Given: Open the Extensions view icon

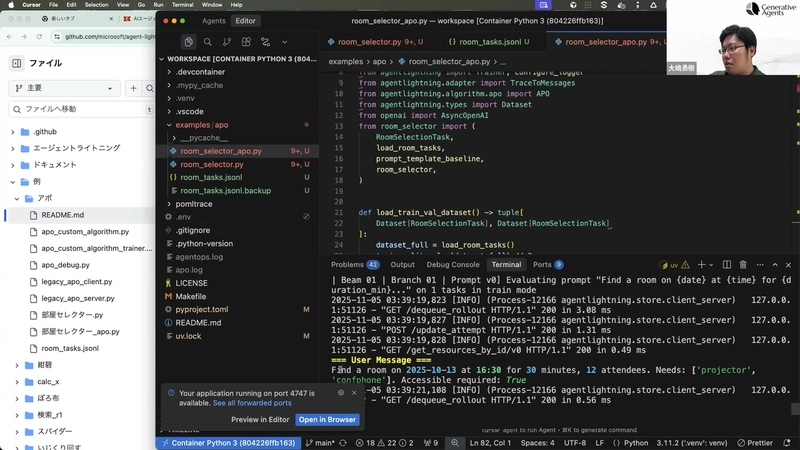Looking at the screenshot, I should tap(246, 42).
